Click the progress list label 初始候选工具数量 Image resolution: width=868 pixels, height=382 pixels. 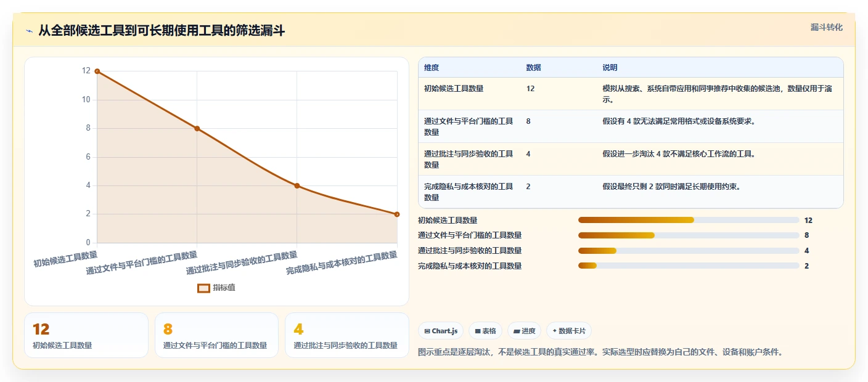[448, 220]
